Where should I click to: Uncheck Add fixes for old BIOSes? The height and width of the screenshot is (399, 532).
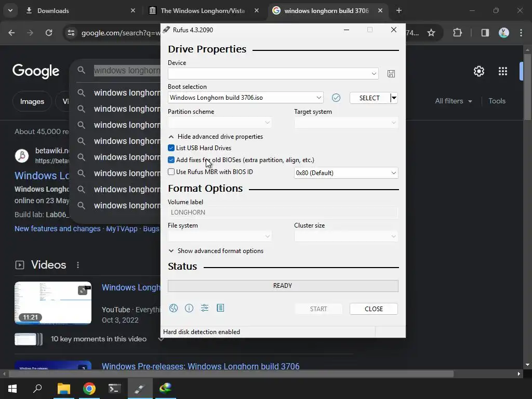pos(171,160)
